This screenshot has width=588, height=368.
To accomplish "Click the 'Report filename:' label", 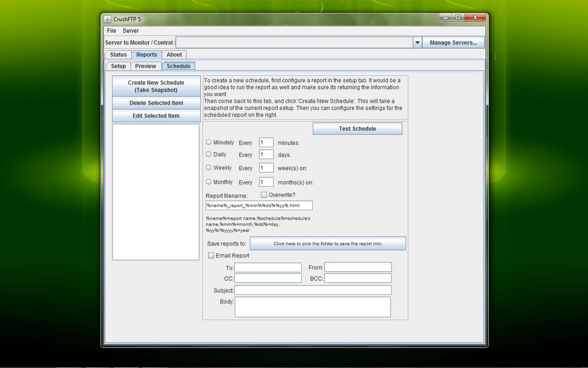I will (x=226, y=196).
